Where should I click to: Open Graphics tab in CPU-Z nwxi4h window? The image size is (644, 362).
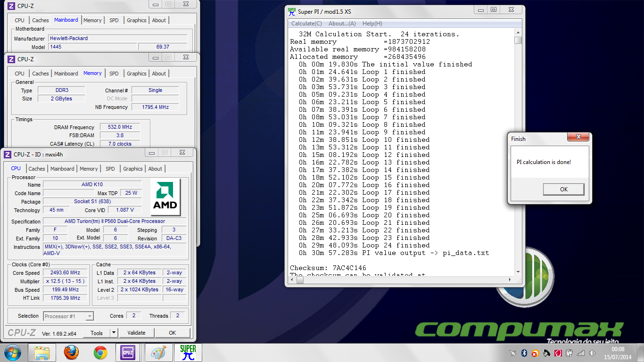point(133,169)
